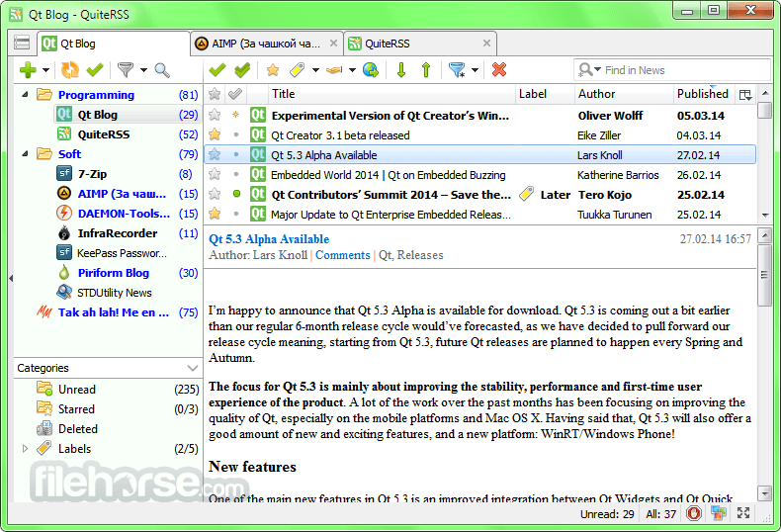Toggle star on Embedded World 2014 row
The height and width of the screenshot is (532, 781).
coord(215,174)
